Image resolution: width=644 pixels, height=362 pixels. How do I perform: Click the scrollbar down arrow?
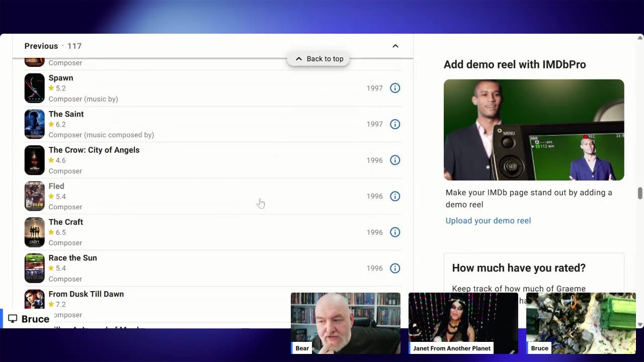pos(640,324)
